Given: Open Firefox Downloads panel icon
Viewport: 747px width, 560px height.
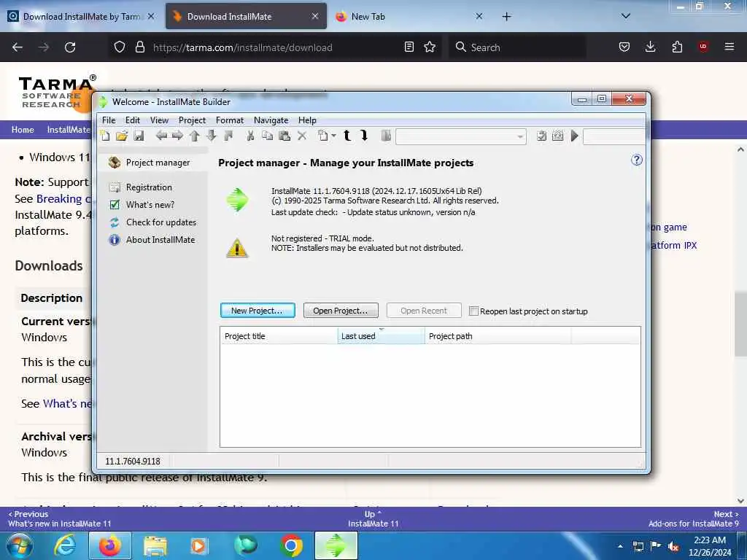Looking at the screenshot, I should pyautogui.click(x=650, y=47).
